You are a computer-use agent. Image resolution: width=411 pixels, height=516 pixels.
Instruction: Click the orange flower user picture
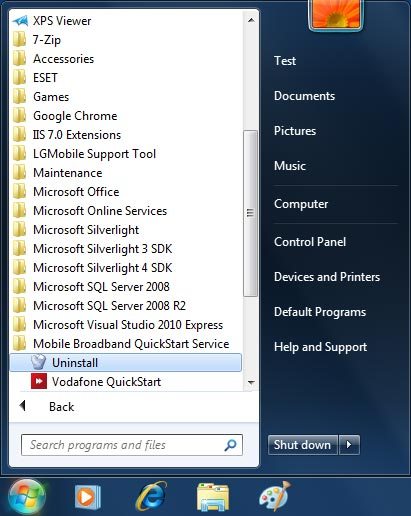point(336,15)
